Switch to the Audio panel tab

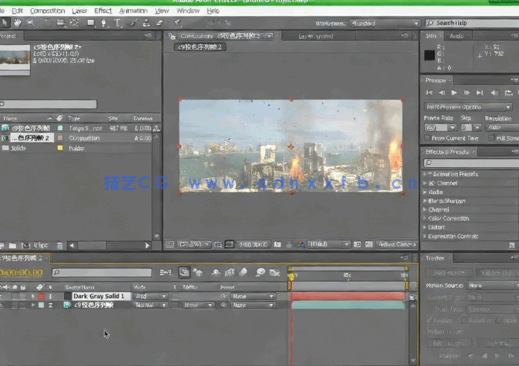(456, 36)
